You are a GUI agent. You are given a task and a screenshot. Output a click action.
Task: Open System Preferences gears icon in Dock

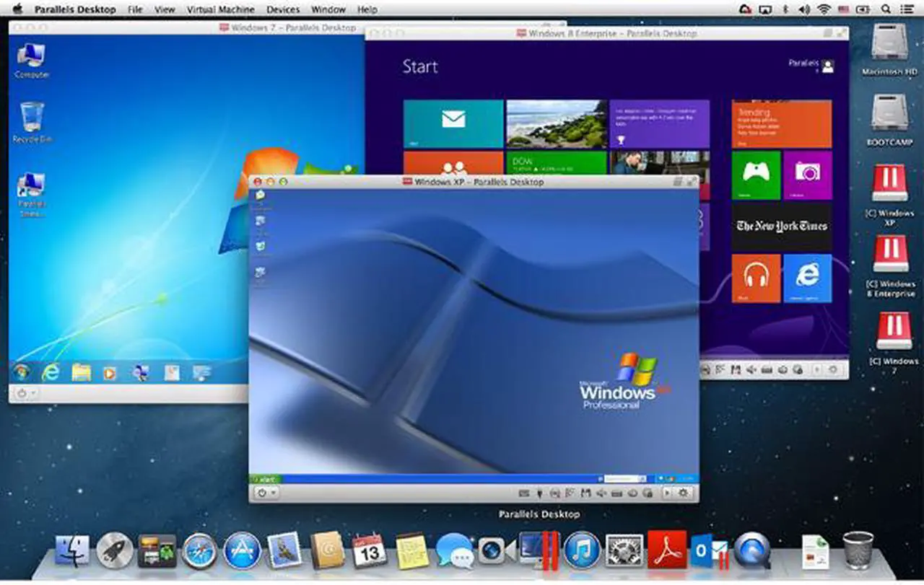[624, 551]
